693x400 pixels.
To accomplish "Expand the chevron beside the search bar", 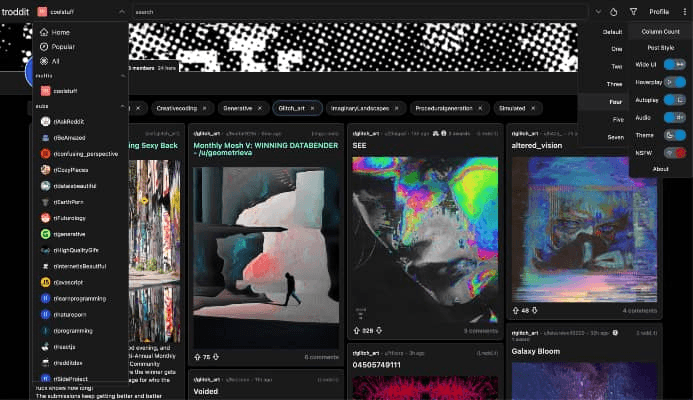I will point(598,12).
